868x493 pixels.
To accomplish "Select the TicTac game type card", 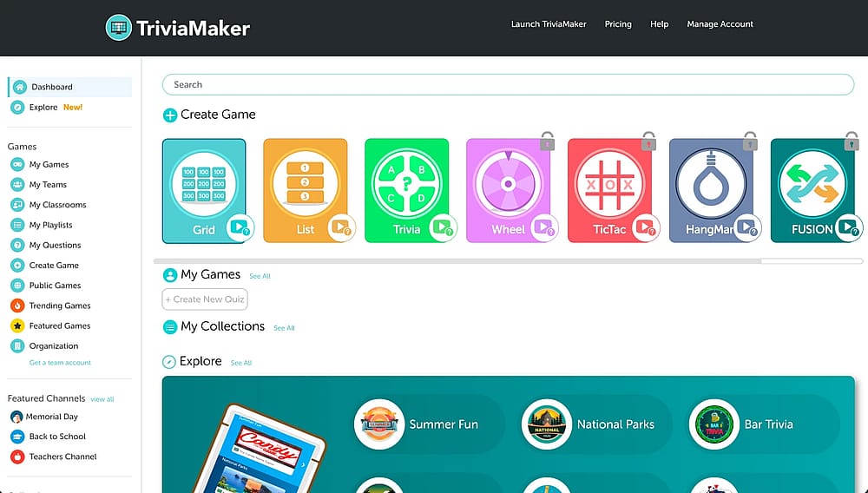I will coord(609,191).
